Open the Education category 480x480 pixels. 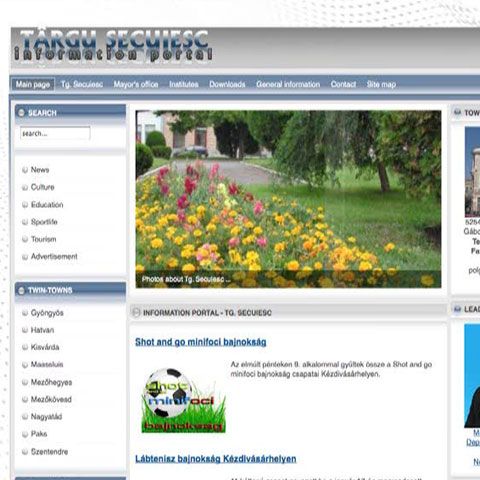pyautogui.click(x=47, y=204)
